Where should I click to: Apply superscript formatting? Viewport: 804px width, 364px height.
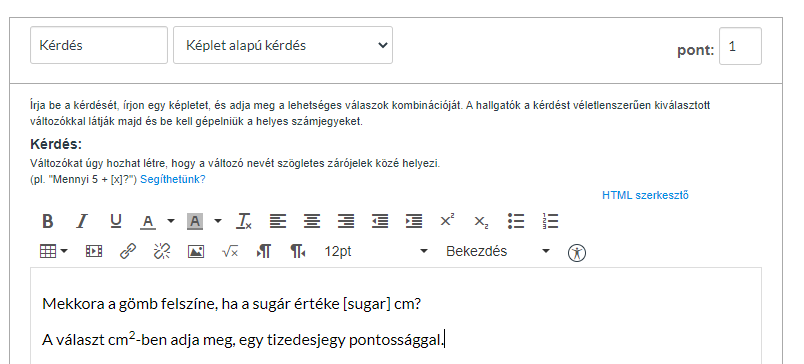(x=448, y=221)
